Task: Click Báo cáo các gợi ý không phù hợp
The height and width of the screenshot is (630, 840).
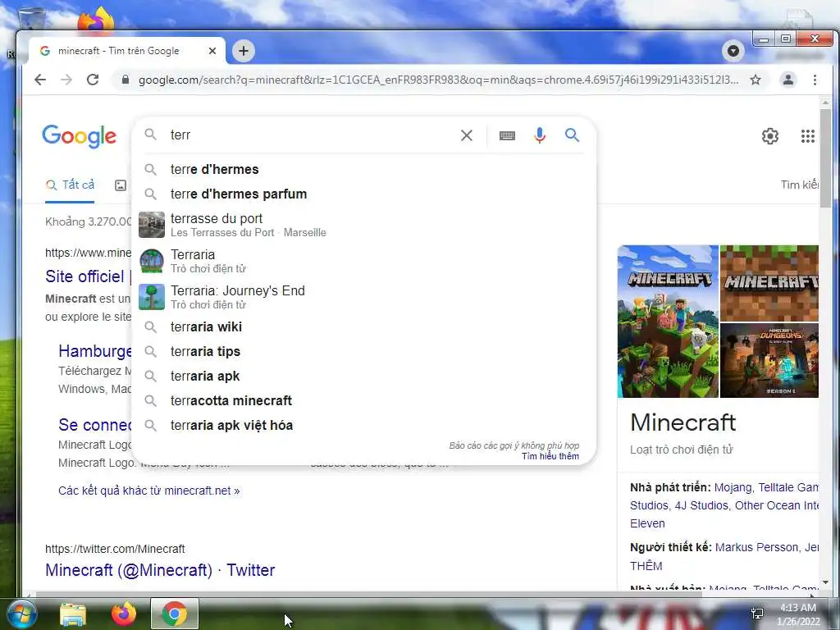Action: click(x=514, y=445)
